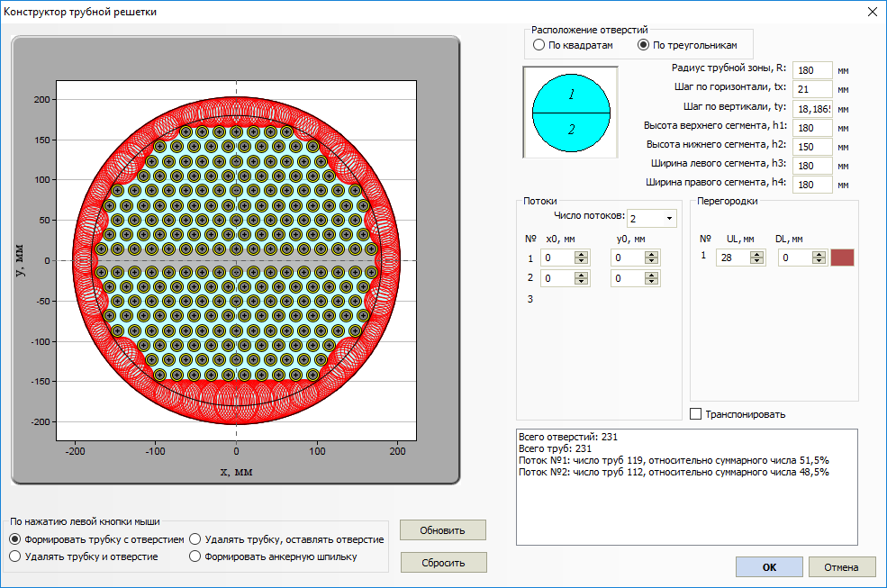
Task: Open the red partition color swatch
Action: 842,258
